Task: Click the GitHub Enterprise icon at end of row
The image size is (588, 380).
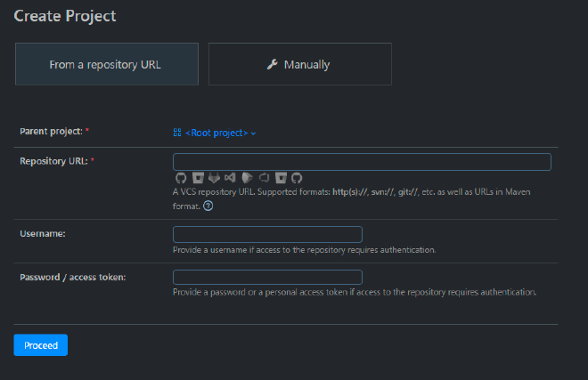Action: point(298,178)
